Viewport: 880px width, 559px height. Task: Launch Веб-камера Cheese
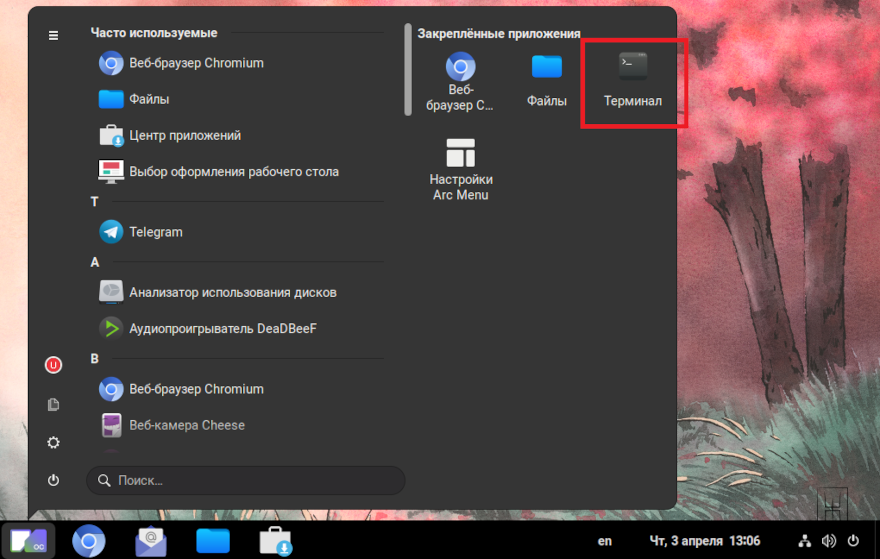click(x=186, y=425)
